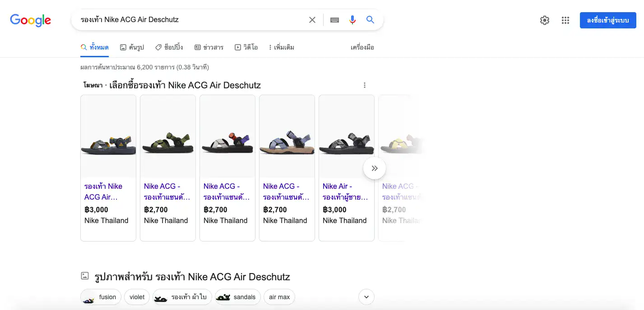This screenshot has width=644, height=310.
Task: Open the quick settings gear icon
Action: tap(544, 20)
